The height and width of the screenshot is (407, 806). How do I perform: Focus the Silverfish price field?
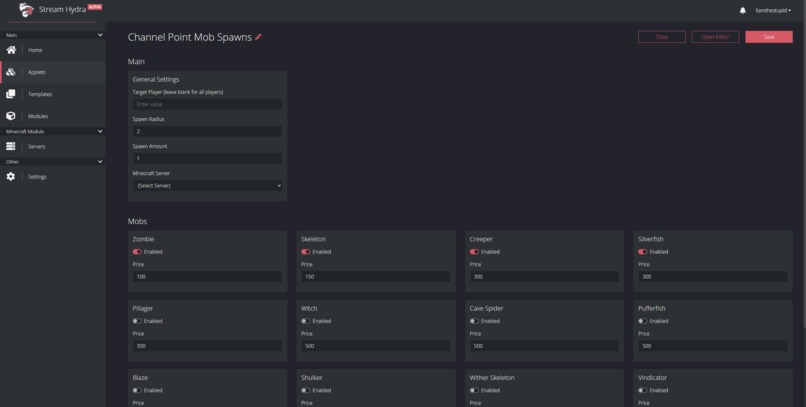tap(713, 276)
